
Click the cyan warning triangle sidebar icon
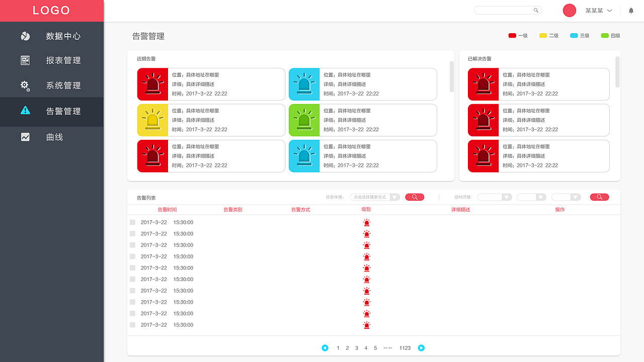point(25,111)
